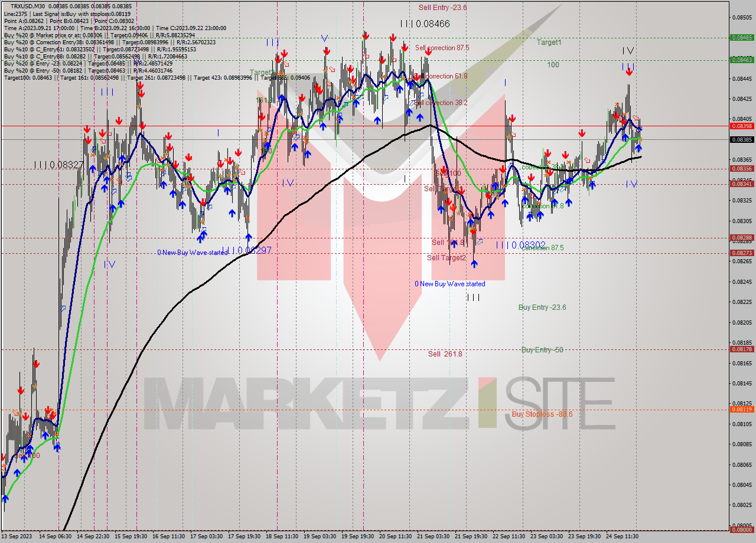Click the 0.08225 axis price value
756x543 pixels.
click(742, 302)
